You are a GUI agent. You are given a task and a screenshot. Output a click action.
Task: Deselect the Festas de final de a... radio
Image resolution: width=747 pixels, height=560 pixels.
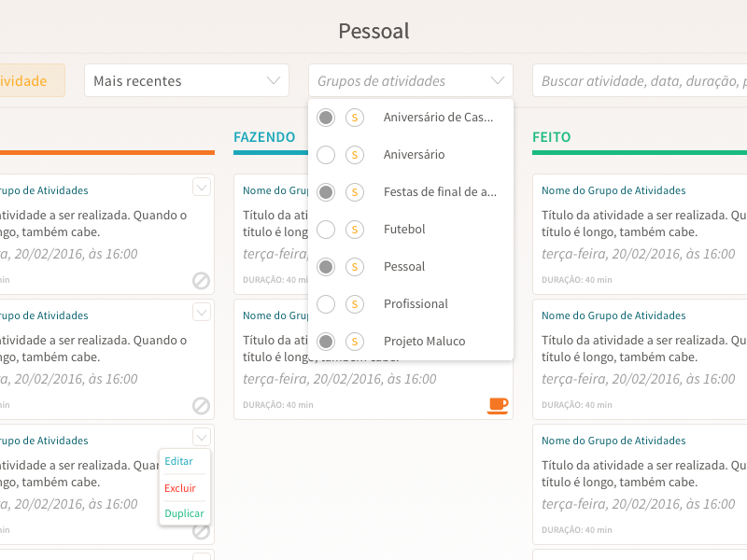(x=326, y=192)
